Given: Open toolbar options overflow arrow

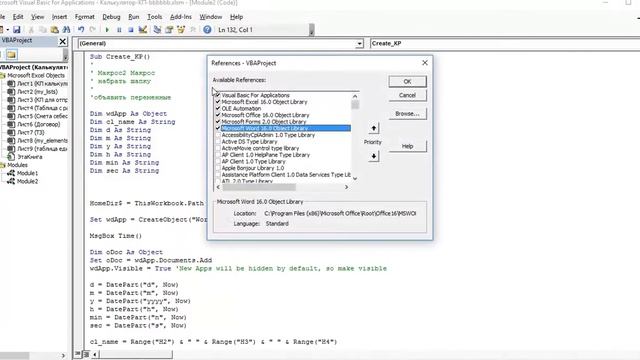Looking at the screenshot, I should (x=312, y=30).
